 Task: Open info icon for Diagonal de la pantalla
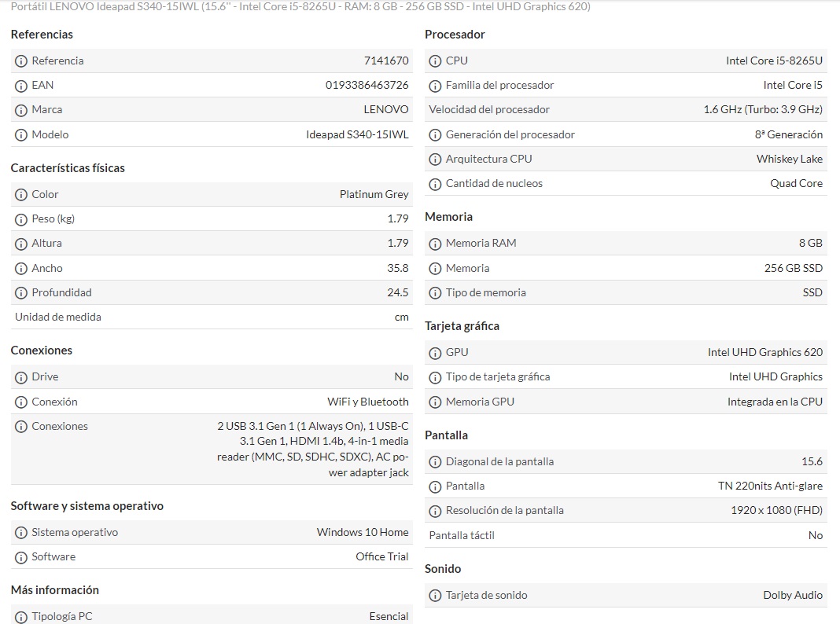tap(435, 462)
